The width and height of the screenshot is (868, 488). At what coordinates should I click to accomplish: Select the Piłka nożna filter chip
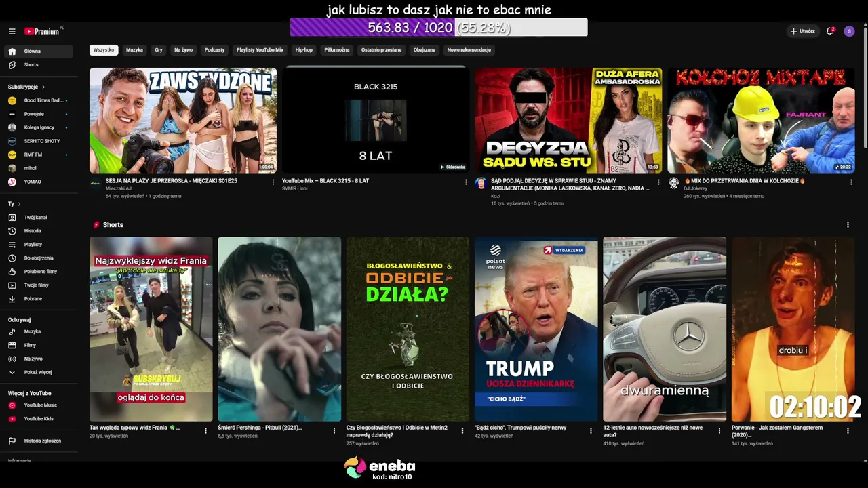click(337, 50)
